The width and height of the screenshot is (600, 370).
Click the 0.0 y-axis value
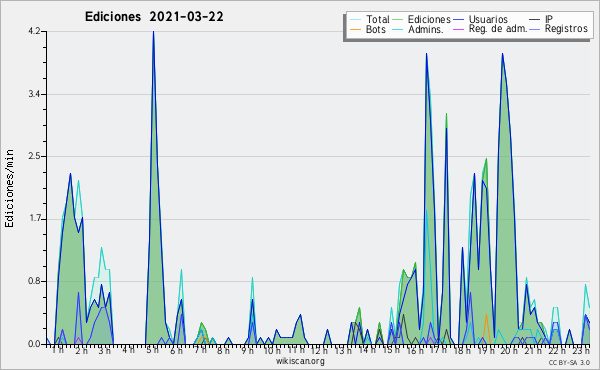click(34, 344)
